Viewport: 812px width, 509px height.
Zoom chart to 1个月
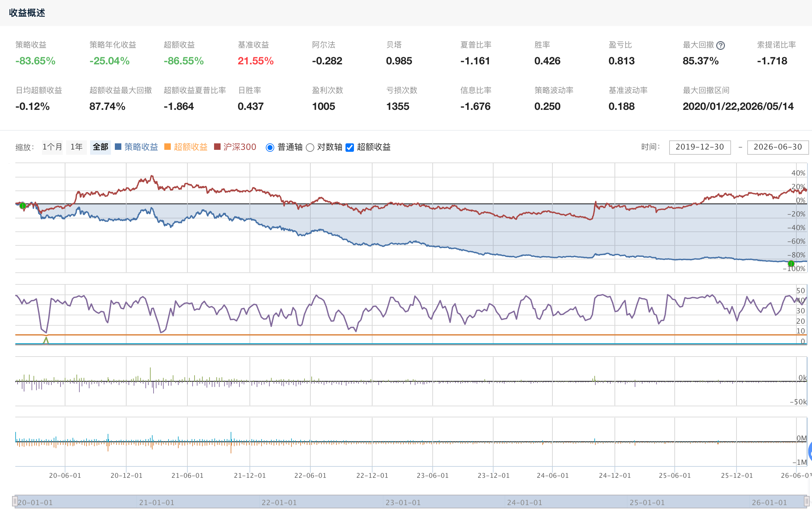click(52, 147)
